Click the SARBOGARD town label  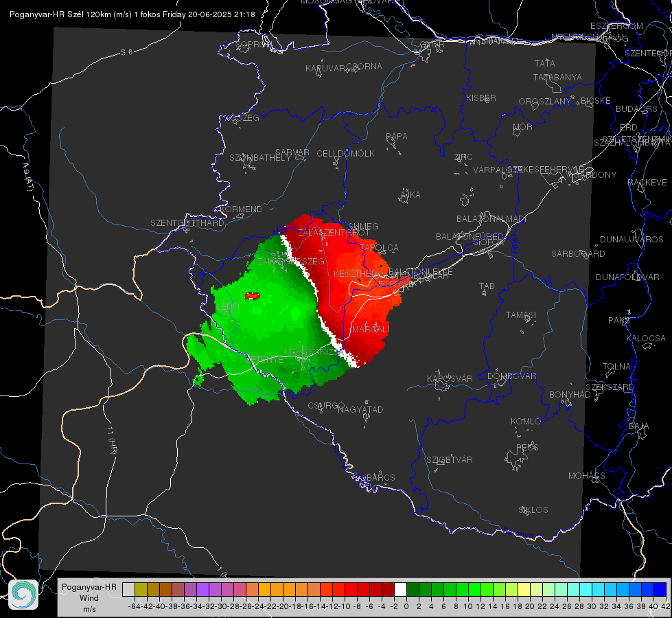coord(578,254)
